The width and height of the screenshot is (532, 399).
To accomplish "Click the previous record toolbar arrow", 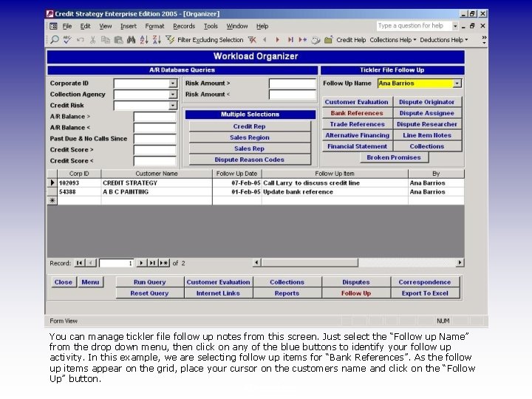I will (265, 40).
